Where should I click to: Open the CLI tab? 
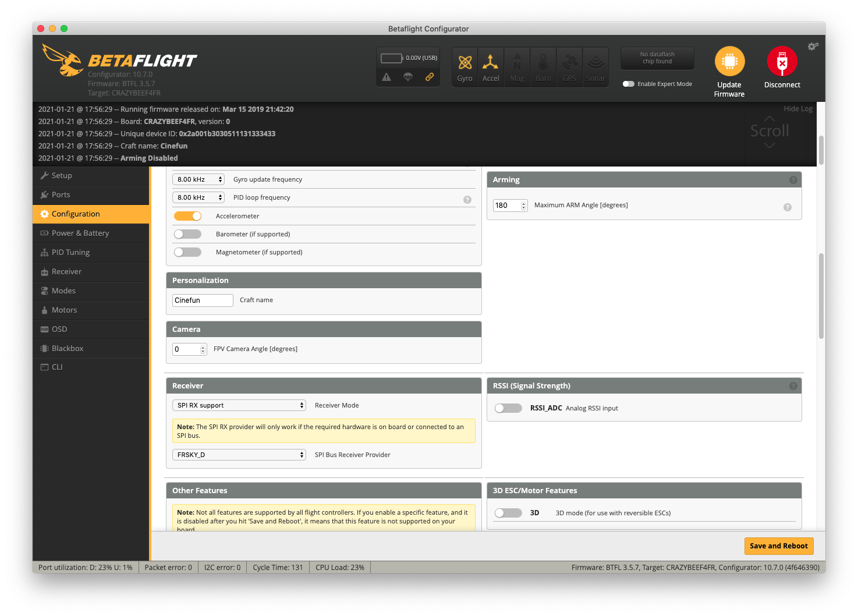pyautogui.click(x=91, y=367)
